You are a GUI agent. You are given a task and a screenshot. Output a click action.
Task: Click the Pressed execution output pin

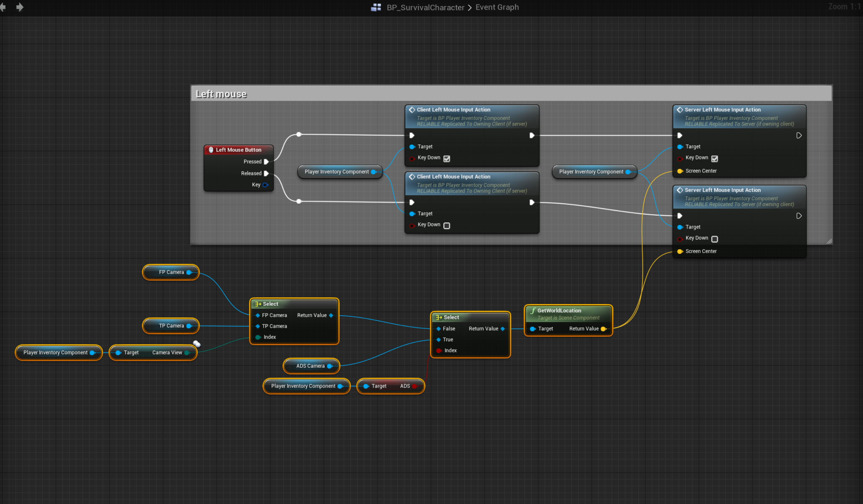pos(266,162)
